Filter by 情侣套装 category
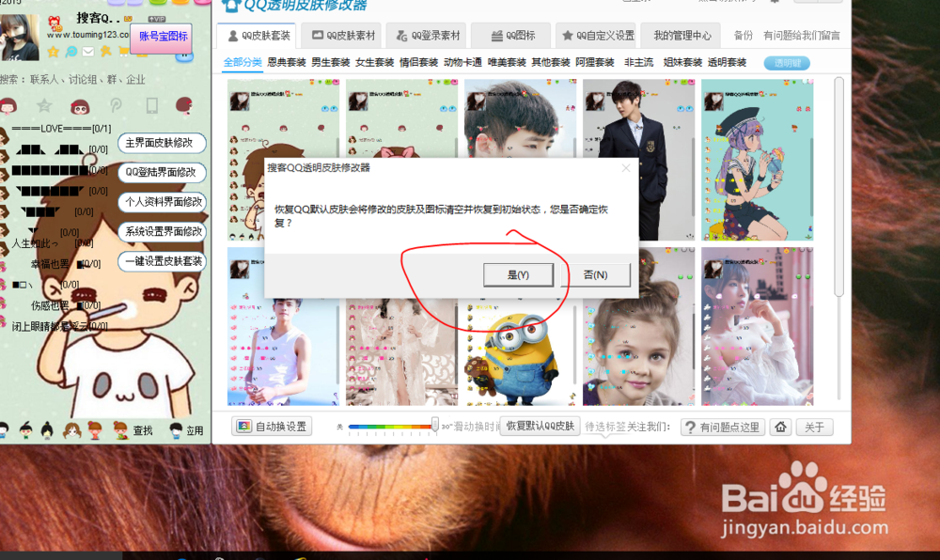The width and height of the screenshot is (940, 560). pos(419,62)
